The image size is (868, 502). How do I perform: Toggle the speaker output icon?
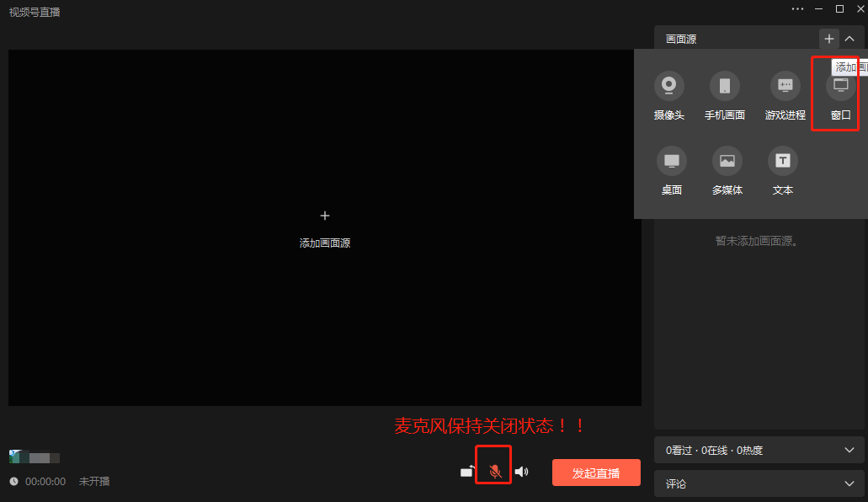[x=522, y=472]
